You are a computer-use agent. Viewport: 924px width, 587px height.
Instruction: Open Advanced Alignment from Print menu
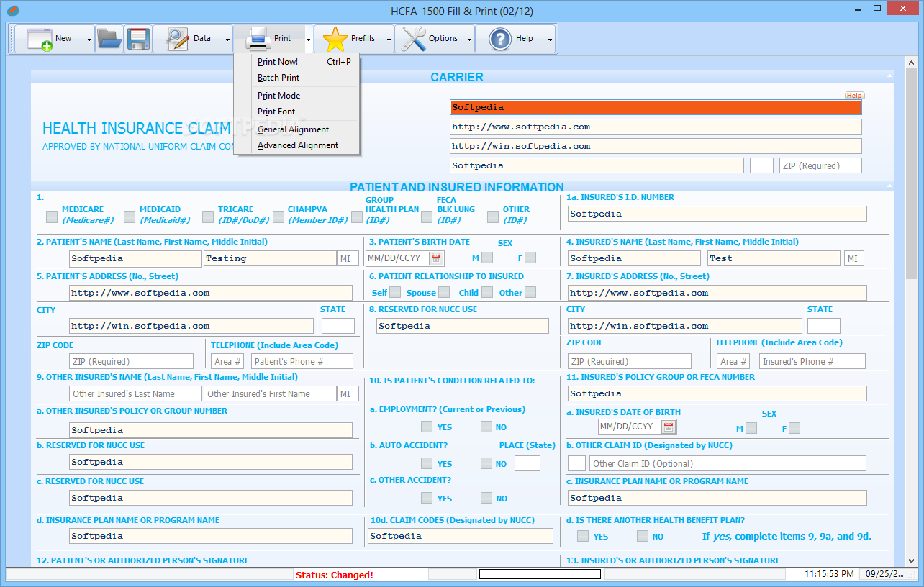[x=296, y=145]
